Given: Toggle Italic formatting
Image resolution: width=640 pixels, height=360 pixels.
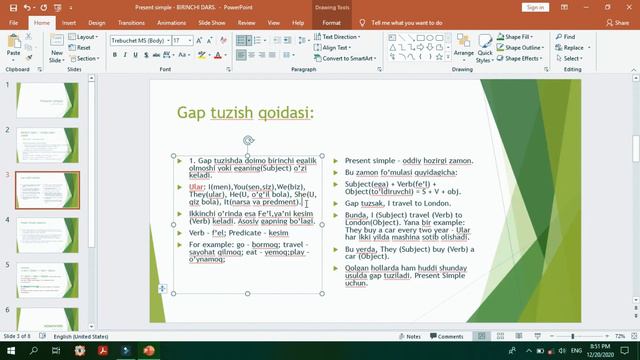Looking at the screenshot, I should [x=125, y=55].
